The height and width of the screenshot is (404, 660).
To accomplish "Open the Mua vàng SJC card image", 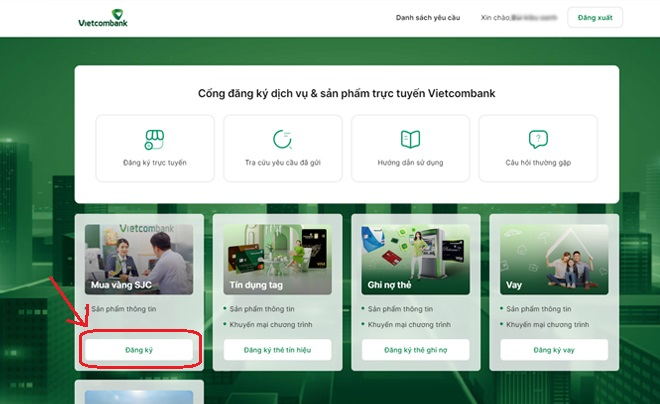I will click(x=138, y=258).
